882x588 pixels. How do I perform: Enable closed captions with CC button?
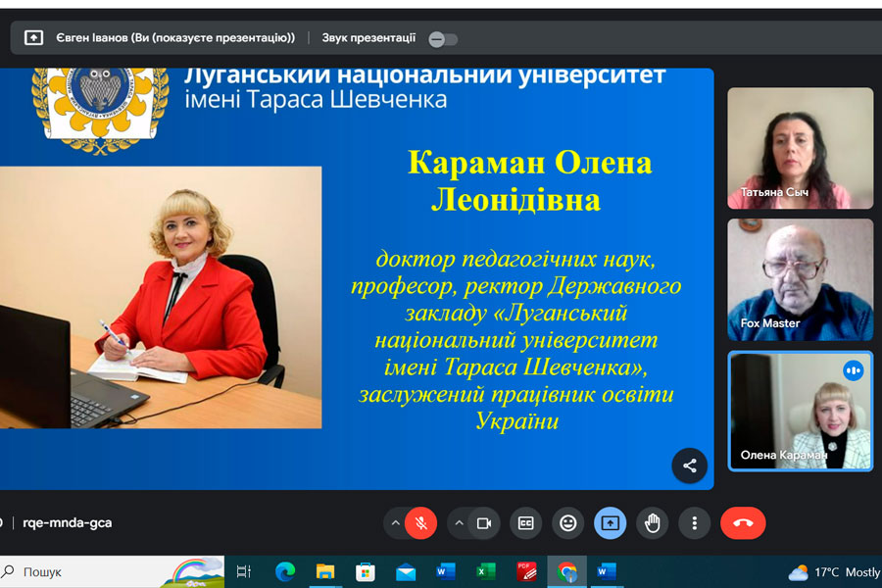525,523
